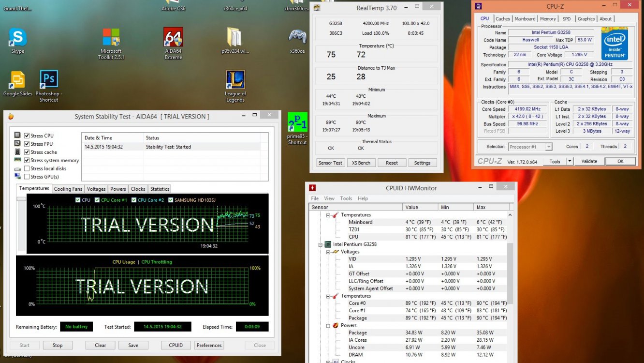Click the Sensor column header in HWMonitor
This screenshot has width=644, height=363.
click(356, 207)
